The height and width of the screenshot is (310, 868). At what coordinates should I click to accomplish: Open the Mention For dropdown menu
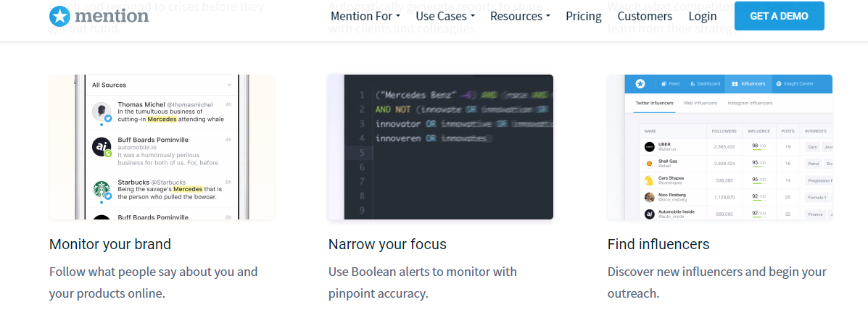pyautogui.click(x=365, y=16)
